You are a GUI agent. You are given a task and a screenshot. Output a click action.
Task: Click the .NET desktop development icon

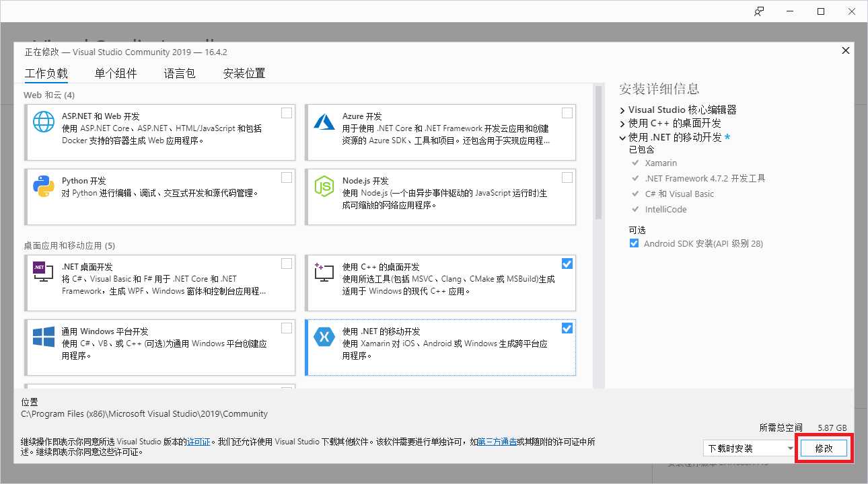(x=44, y=272)
